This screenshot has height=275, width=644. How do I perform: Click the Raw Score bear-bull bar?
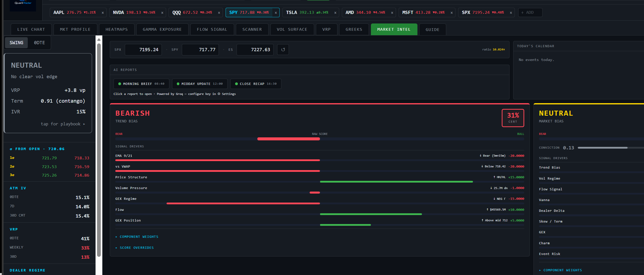pos(320,139)
